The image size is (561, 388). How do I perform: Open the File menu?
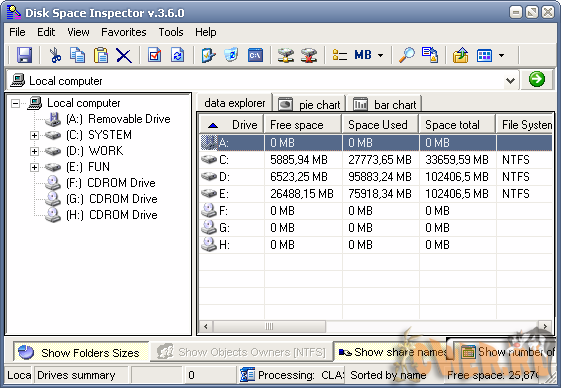click(17, 32)
